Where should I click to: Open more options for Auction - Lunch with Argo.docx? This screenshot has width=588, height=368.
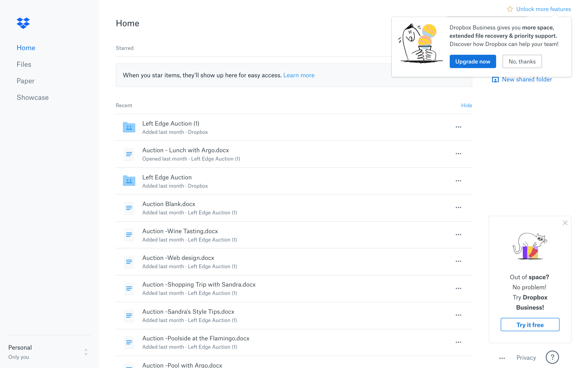click(458, 154)
